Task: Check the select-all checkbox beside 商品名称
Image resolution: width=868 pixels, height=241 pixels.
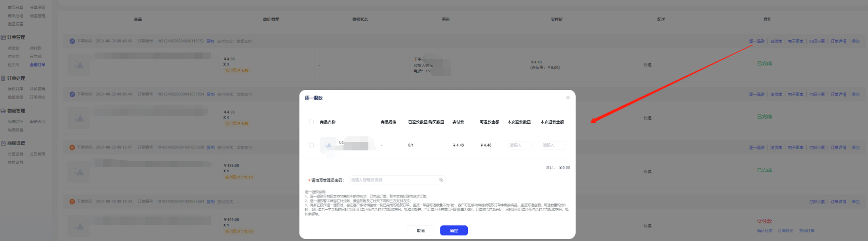Action: 311,122
